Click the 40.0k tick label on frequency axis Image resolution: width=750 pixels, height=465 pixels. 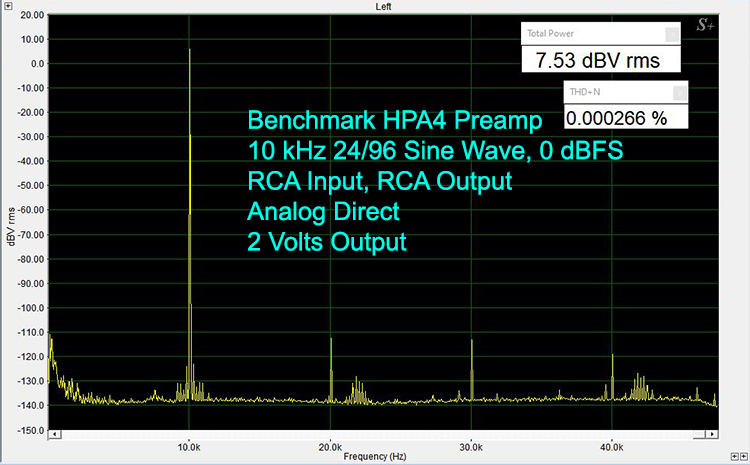[612, 446]
